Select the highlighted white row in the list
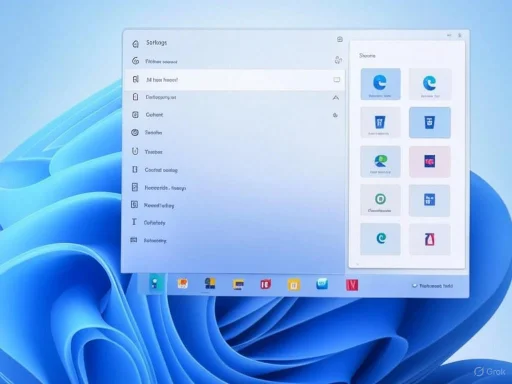The height and width of the screenshot is (384, 512). (235, 80)
